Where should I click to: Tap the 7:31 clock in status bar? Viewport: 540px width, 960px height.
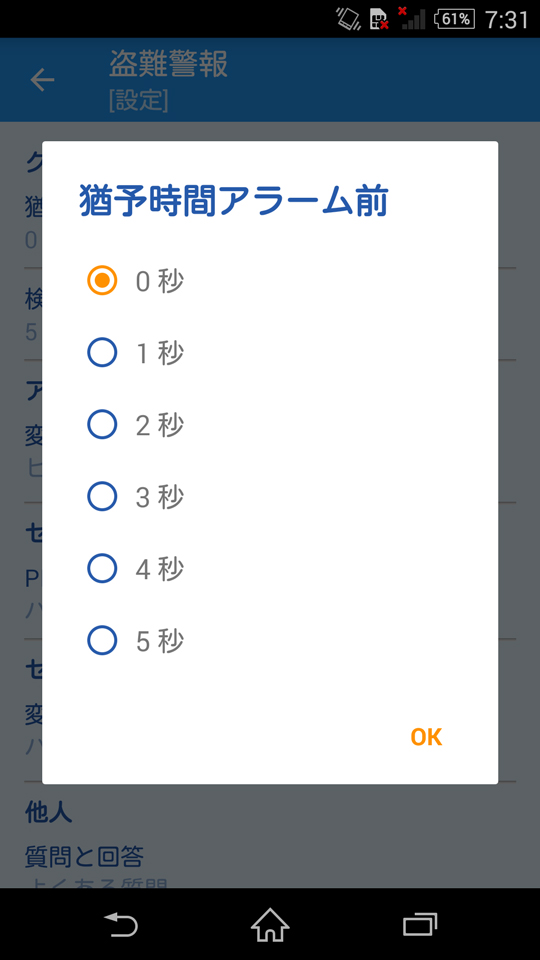tap(506, 20)
